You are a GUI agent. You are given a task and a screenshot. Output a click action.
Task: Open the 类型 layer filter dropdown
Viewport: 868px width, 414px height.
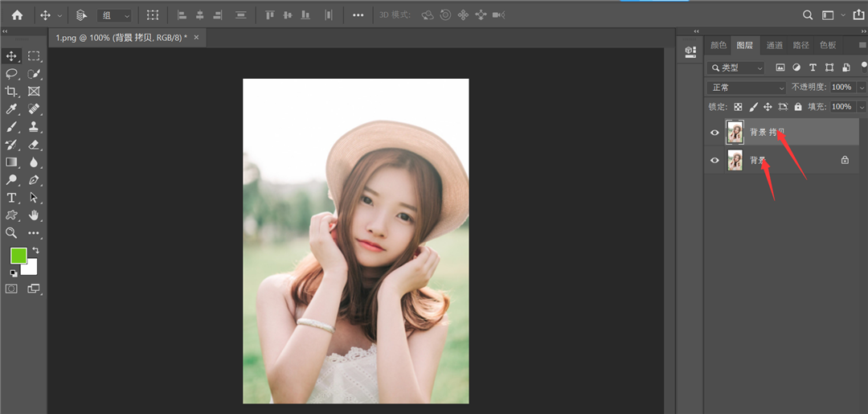coord(736,68)
